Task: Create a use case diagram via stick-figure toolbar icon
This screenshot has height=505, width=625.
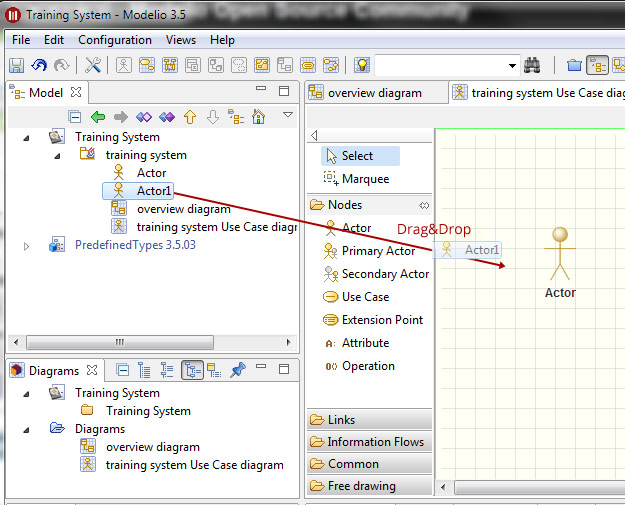Action: pos(124,65)
